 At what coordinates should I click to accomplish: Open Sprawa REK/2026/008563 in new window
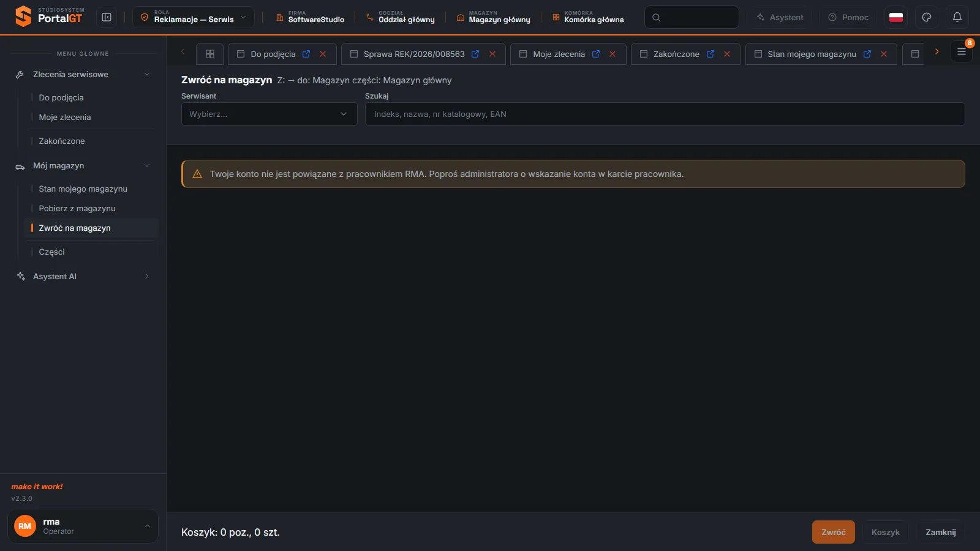click(475, 54)
